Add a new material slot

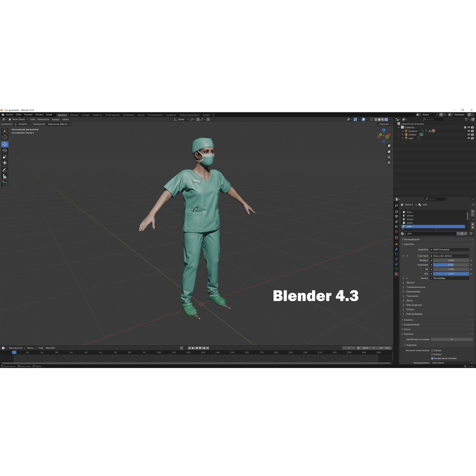[x=472, y=211]
